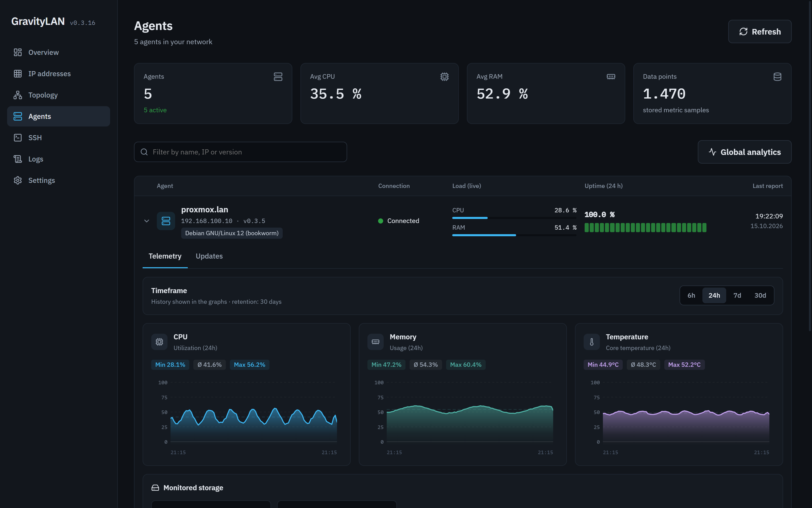Select the 30d timeframe
Image resolution: width=812 pixels, height=508 pixels.
760,295
